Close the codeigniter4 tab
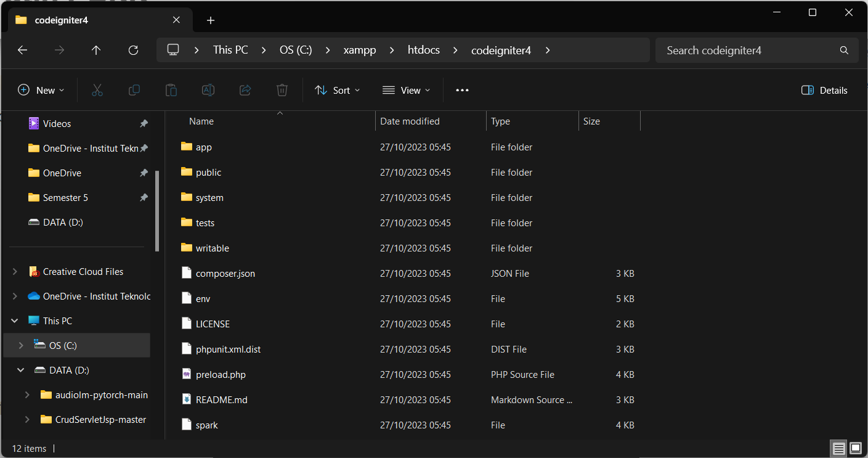Viewport: 868px width, 458px height. click(176, 20)
